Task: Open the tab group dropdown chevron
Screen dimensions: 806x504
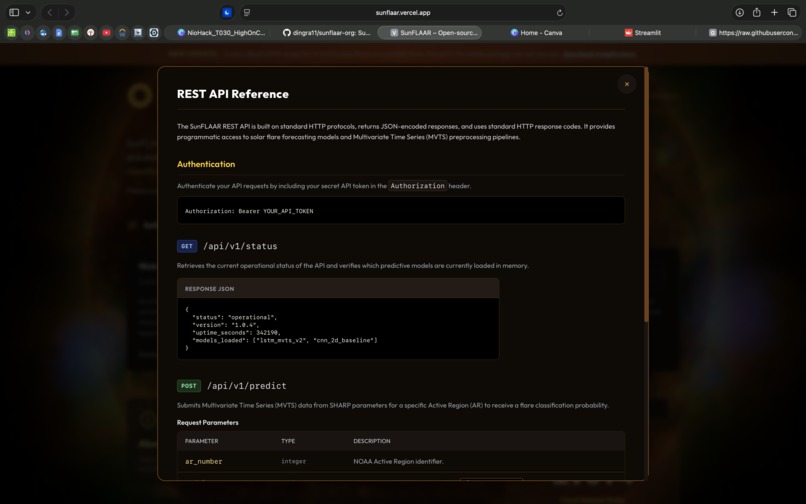Action: click(x=28, y=12)
